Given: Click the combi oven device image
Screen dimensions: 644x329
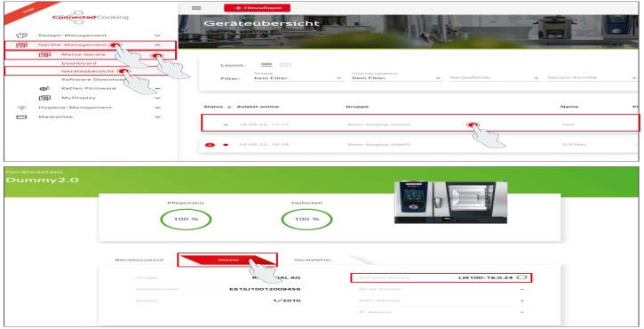Looking at the screenshot, I should coord(450,203).
